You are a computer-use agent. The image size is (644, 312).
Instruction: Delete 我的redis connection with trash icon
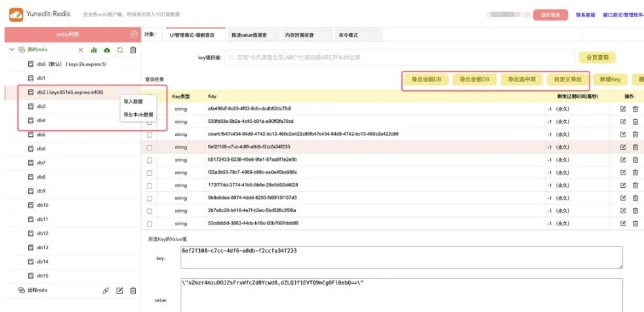point(133,50)
